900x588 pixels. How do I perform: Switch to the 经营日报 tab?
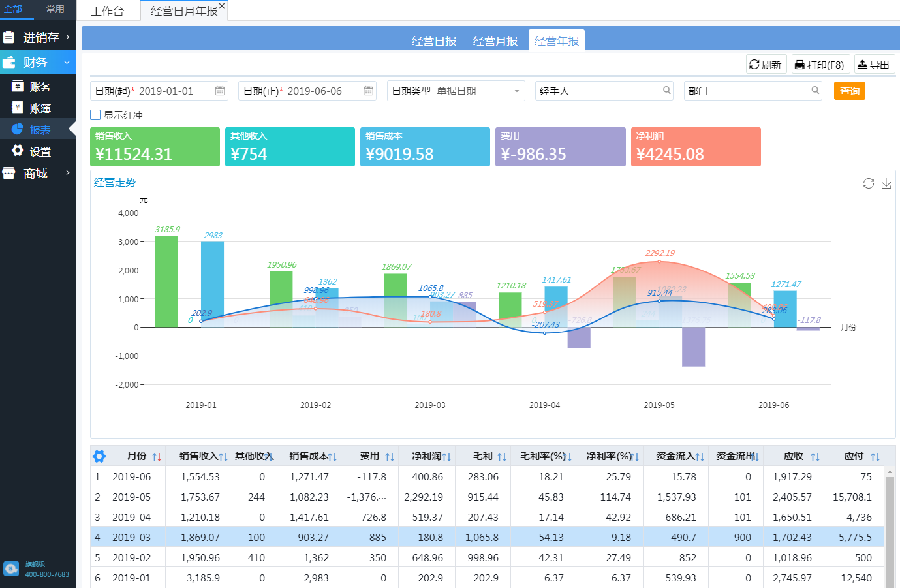tap(434, 41)
